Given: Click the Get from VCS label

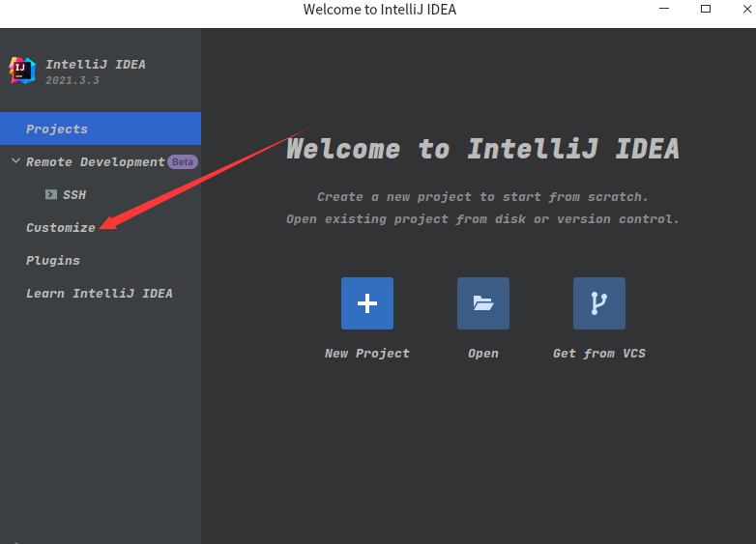Looking at the screenshot, I should point(599,354).
